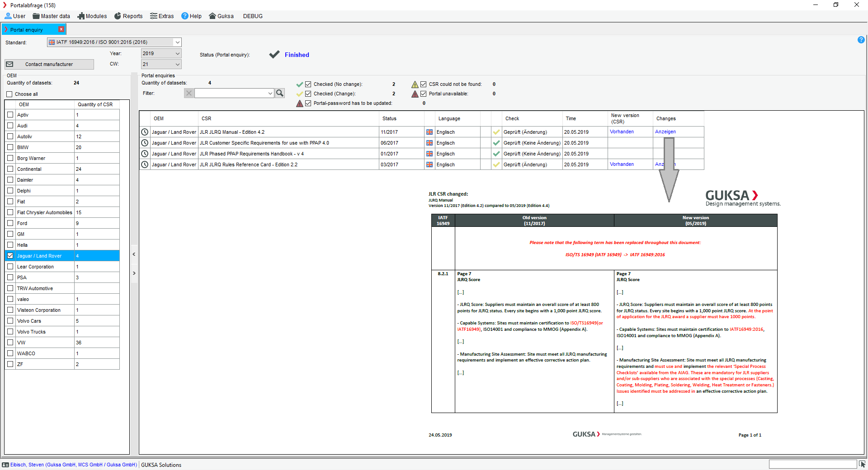Check the VW OEM checkbox
The width and height of the screenshot is (868, 470).
[10, 343]
